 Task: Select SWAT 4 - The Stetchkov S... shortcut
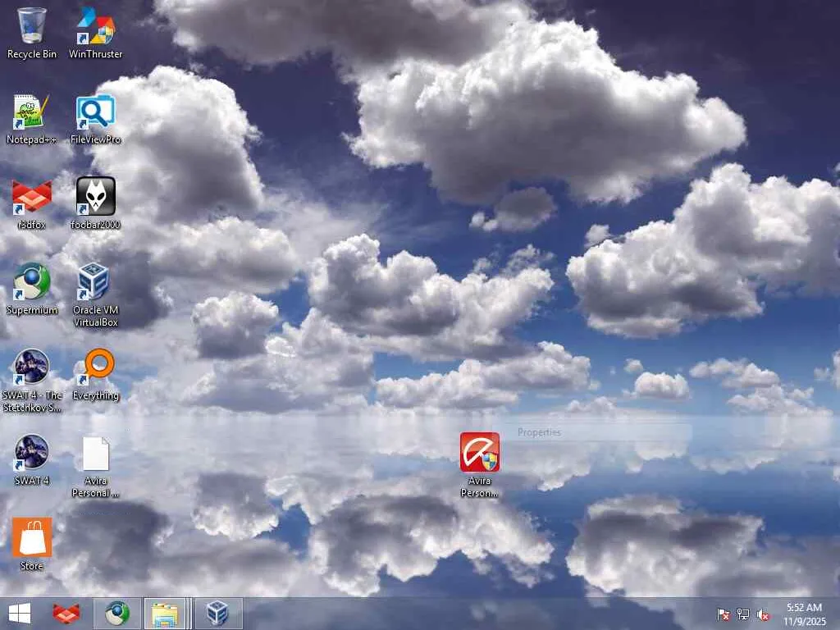click(32, 381)
